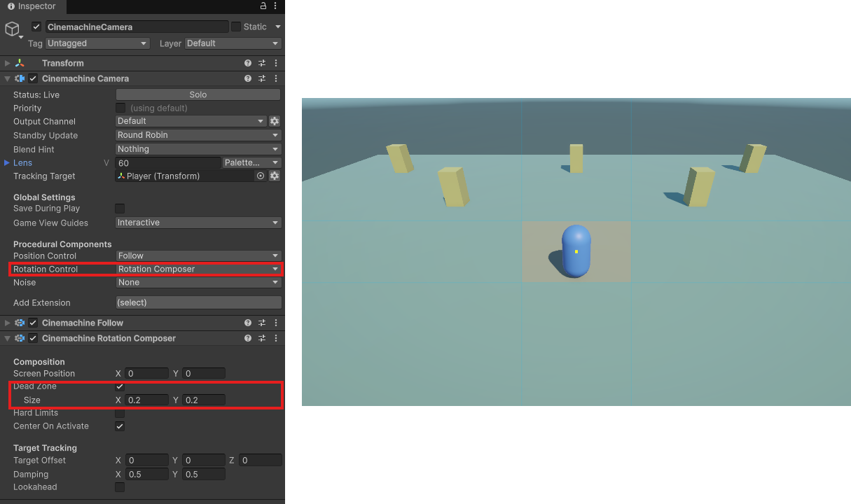The width and height of the screenshot is (851, 504).
Task: Expand the Cinemachine Follow component foldout
Action: pyautogui.click(x=8, y=323)
